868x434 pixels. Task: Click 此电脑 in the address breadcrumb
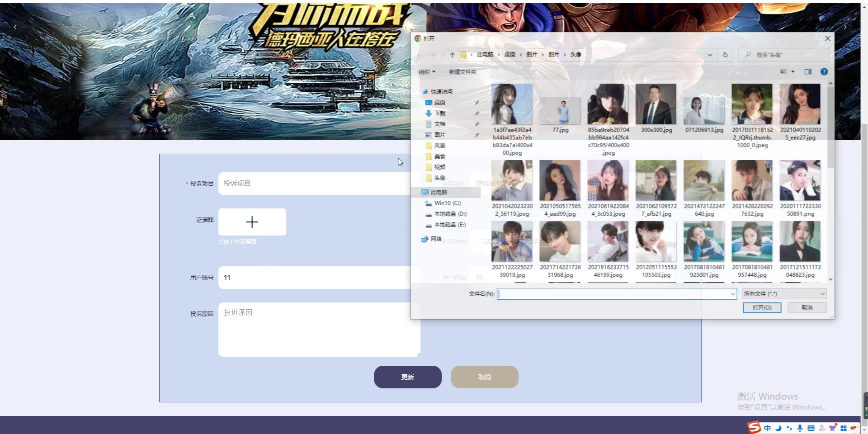click(x=485, y=55)
